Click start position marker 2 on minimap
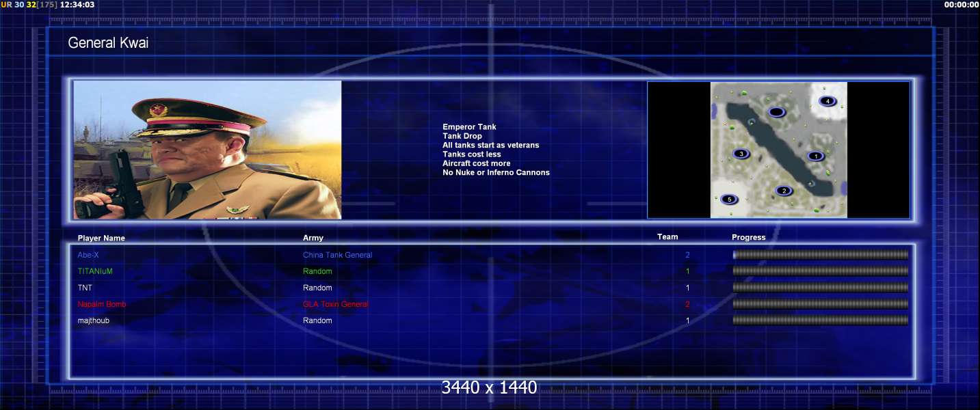The width and height of the screenshot is (980, 410). 784,191
